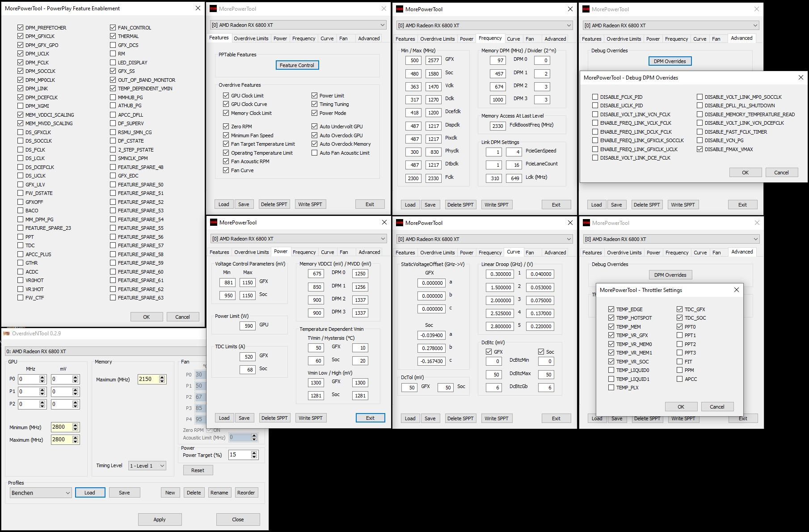Enable the Auto Fan Acoustic Limit checkbox

click(314, 153)
